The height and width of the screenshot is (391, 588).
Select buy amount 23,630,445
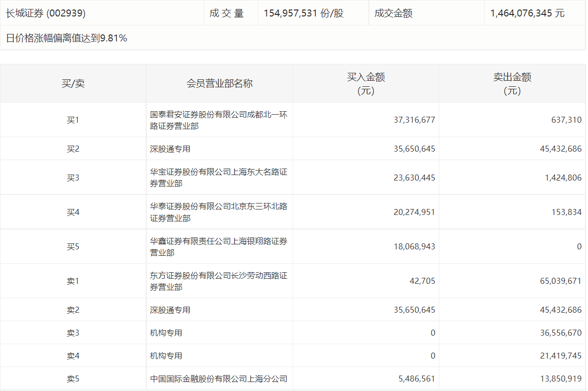[x=414, y=178]
